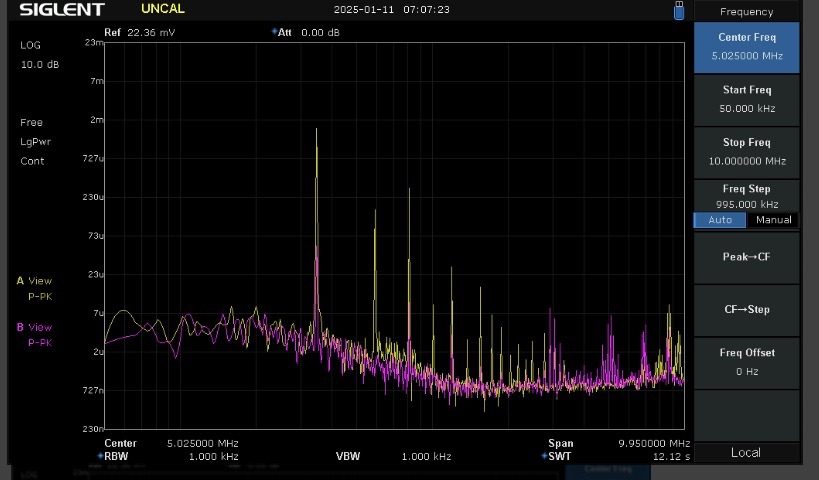This screenshot has width=819, height=480.
Task: Open the Freq Offset setting
Action: pyautogui.click(x=746, y=361)
